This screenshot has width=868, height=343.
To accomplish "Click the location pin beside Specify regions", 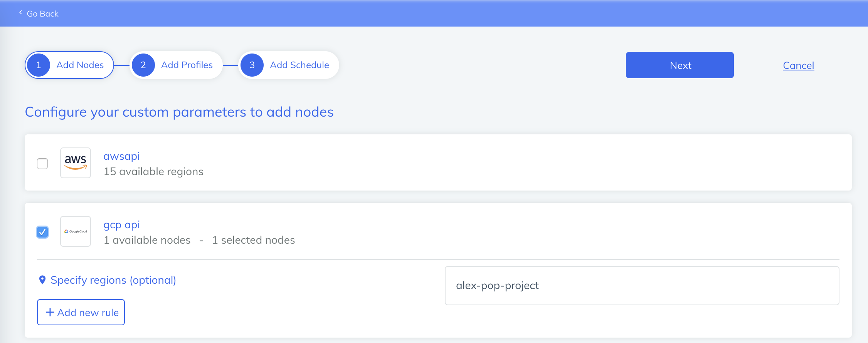I will [x=43, y=280].
